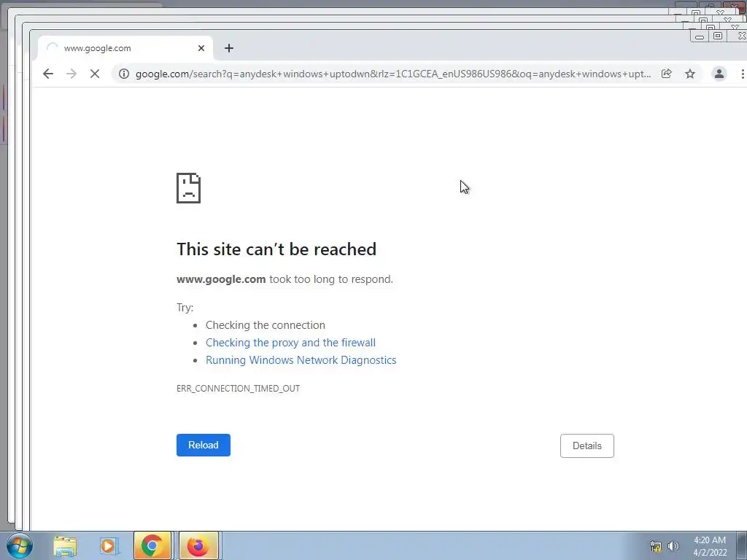Minimize the front Chrome window

pyautogui.click(x=700, y=36)
